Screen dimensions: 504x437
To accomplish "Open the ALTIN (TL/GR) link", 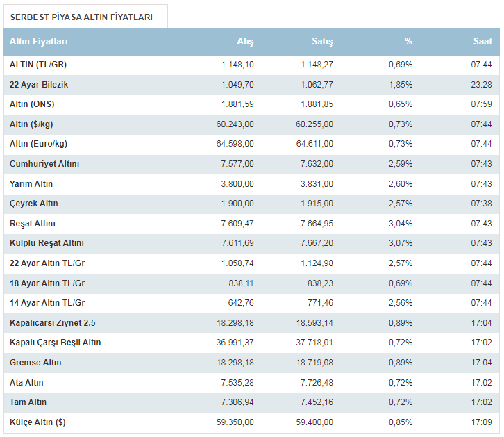I will (x=38, y=65).
